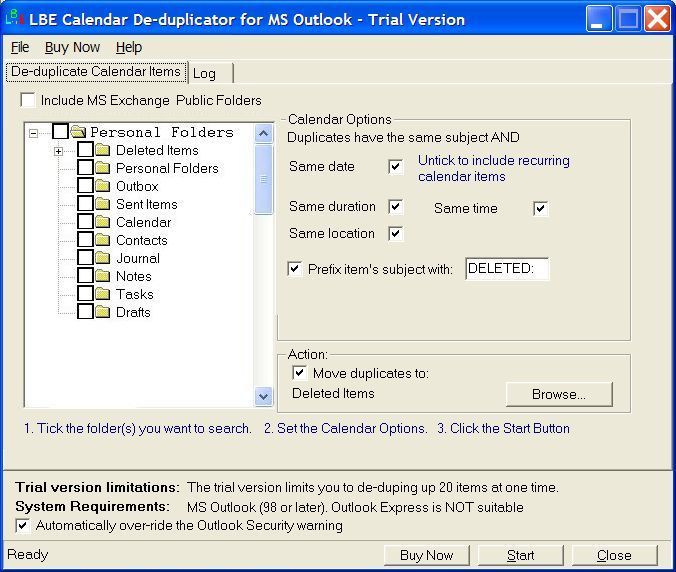
Task: Click 'Untick to include recurring calendar items' text
Action: pyautogui.click(x=494, y=168)
